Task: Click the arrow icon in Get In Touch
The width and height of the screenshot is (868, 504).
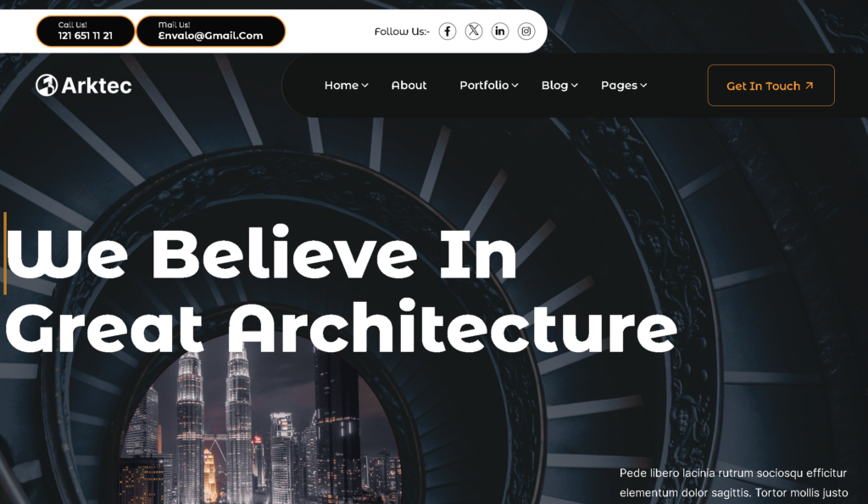Action: pos(810,86)
